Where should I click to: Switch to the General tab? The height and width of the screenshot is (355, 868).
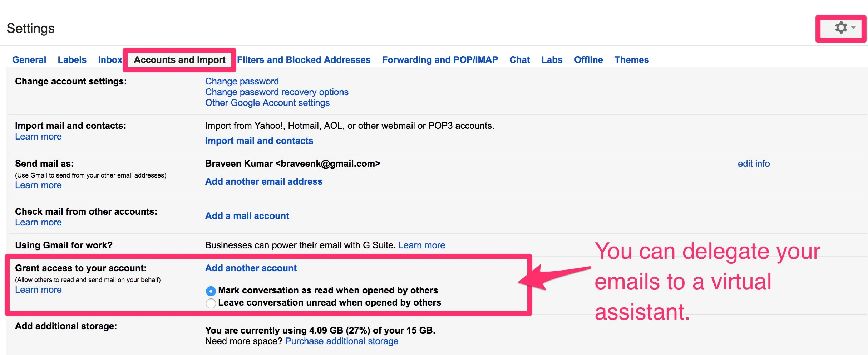coord(29,60)
